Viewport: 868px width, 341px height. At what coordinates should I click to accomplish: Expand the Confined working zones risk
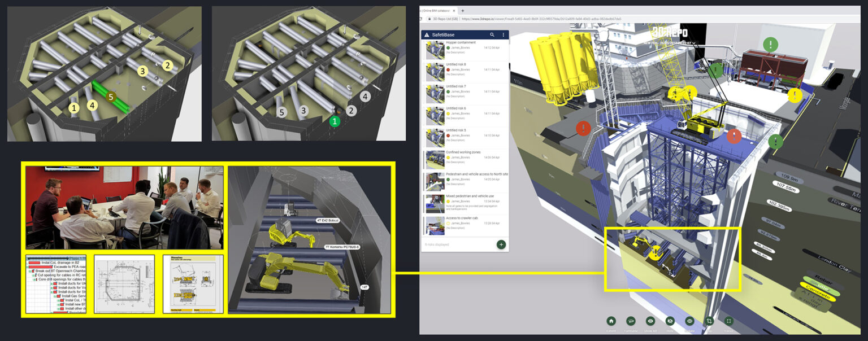tap(463, 152)
